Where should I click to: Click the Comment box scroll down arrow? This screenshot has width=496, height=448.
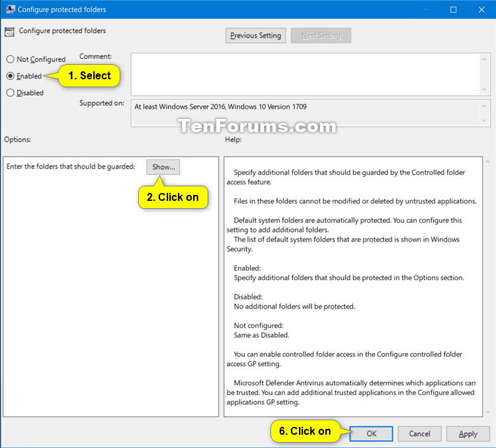tap(484, 89)
